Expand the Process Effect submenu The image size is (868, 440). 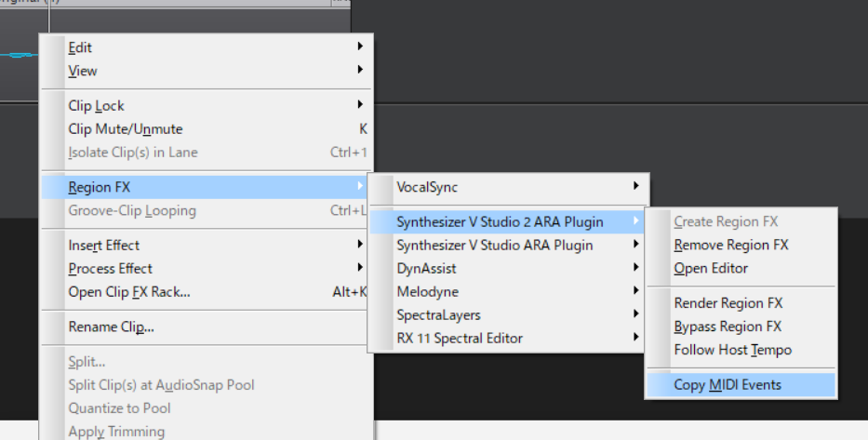(x=206, y=269)
